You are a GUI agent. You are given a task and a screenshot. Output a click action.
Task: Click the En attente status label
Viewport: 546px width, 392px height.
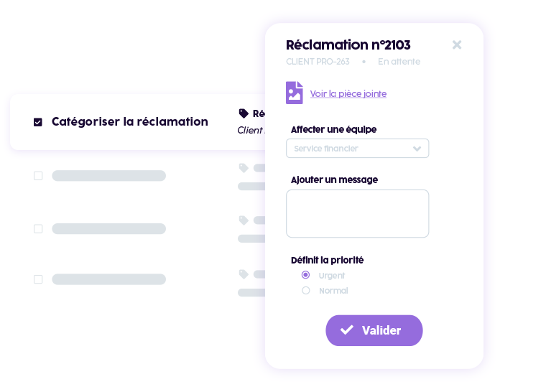(x=399, y=62)
